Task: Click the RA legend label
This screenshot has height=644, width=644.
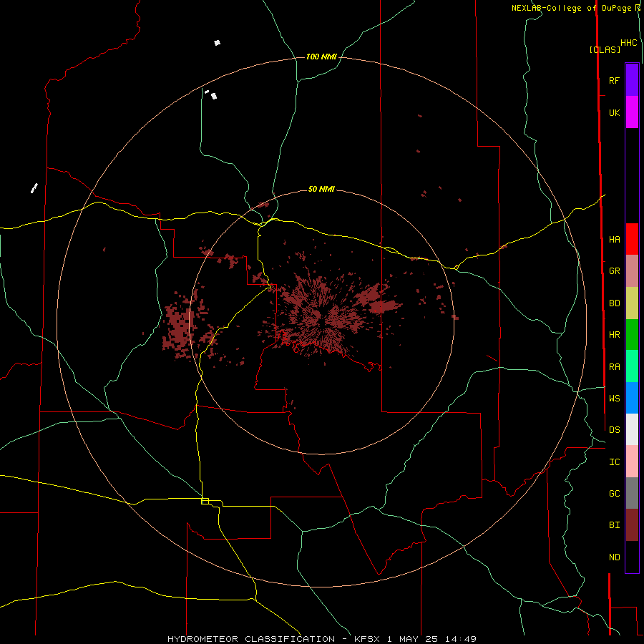Action: (x=614, y=367)
